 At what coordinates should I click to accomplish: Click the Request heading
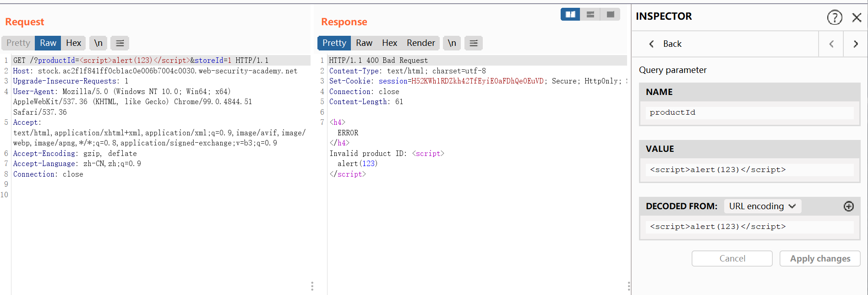click(x=25, y=22)
